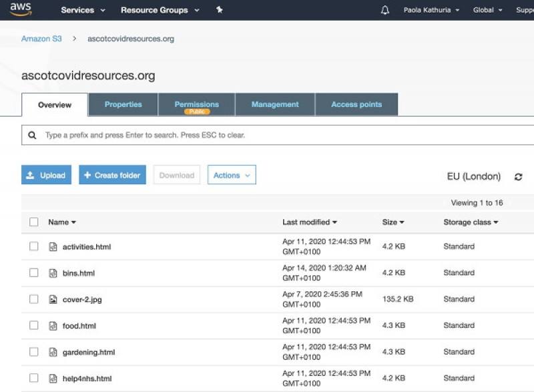Click the prefix search input field

[x=280, y=135]
